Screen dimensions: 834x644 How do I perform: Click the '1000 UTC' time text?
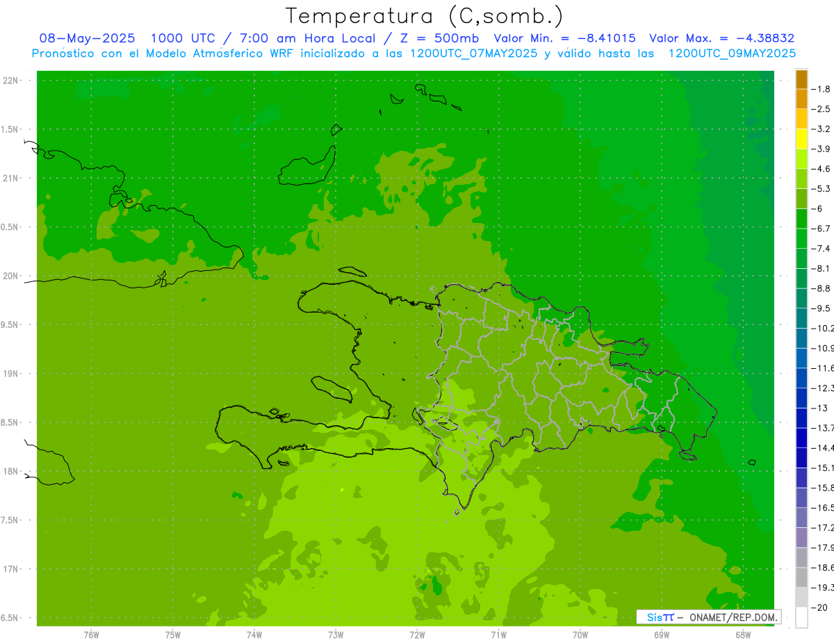tap(183, 38)
